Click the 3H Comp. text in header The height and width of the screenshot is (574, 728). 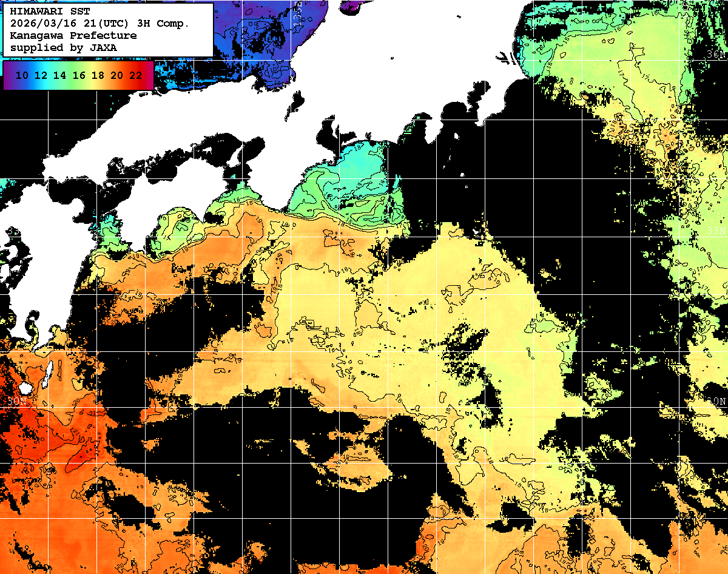[164, 24]
